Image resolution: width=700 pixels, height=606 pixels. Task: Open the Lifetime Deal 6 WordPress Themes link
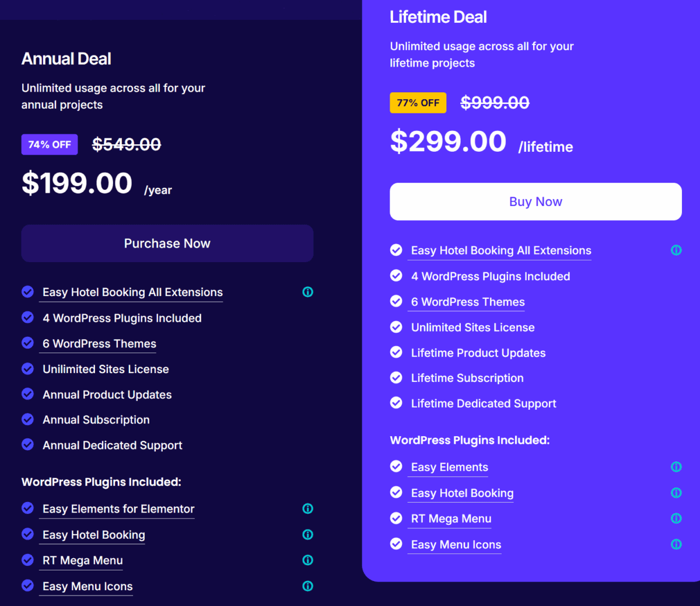pos(467,302)
